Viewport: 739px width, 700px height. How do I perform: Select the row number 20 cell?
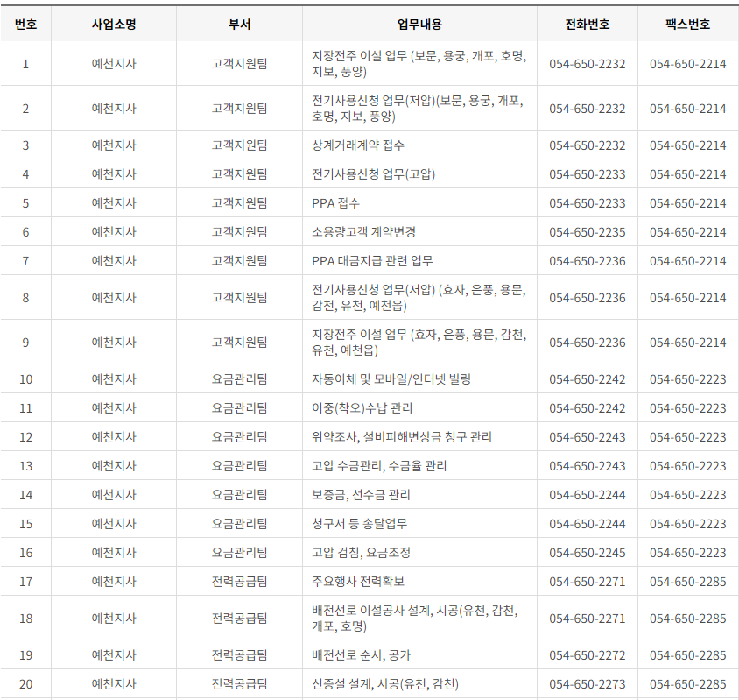pos(27,682)
